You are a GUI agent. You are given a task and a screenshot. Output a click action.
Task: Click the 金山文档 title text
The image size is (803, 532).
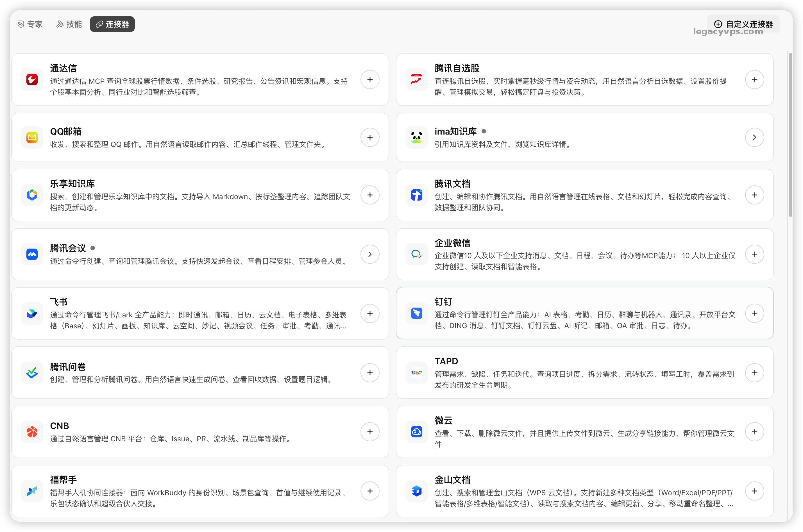(x=452, y=479)
